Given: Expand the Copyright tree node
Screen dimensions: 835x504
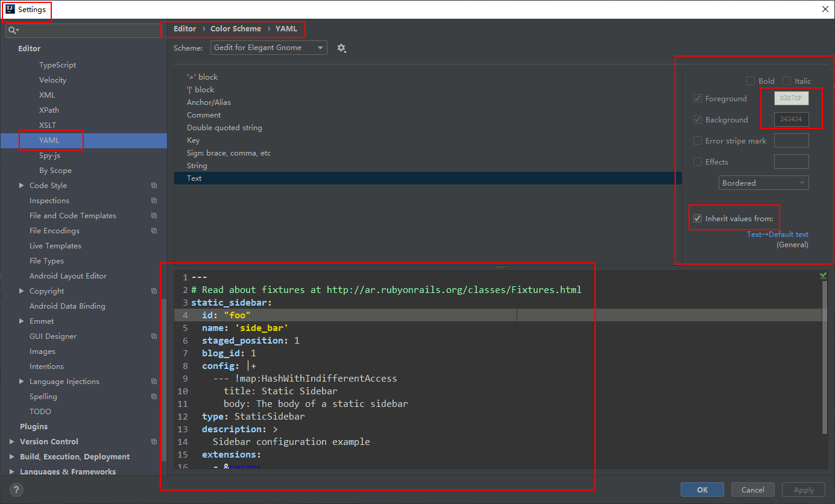Looking at the screenshot, I should pos(22,291).
